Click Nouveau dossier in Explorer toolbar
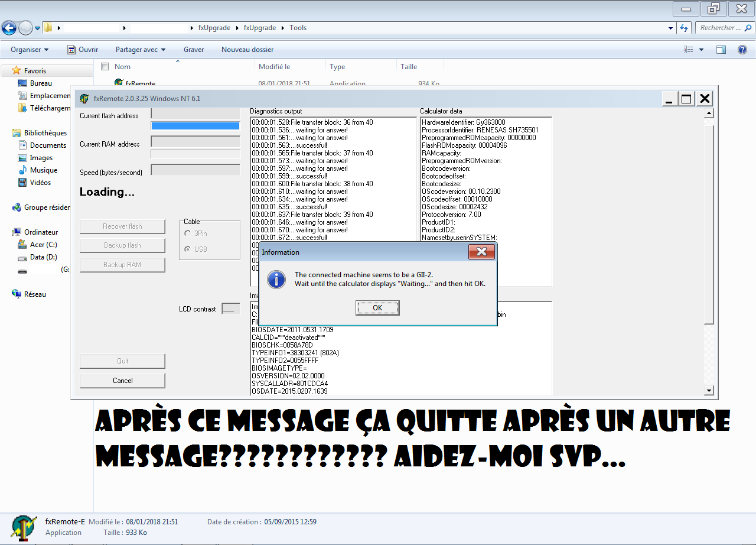This screenshot has height=545, width=756. point(247,50)
